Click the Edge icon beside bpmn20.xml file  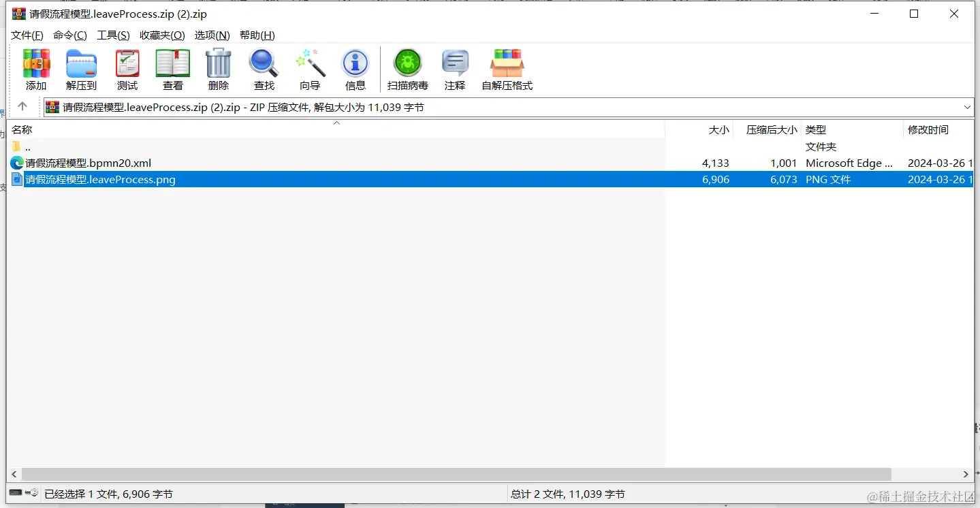pyautogui.click(x=17, y=163)
